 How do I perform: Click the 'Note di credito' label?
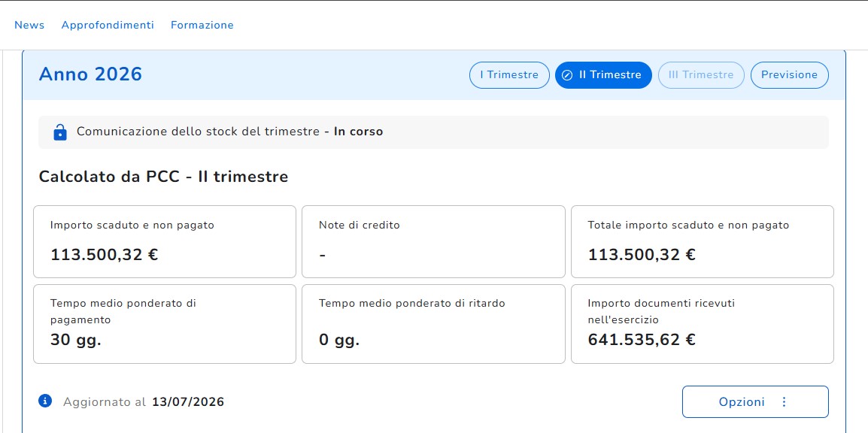pos(360,225)
